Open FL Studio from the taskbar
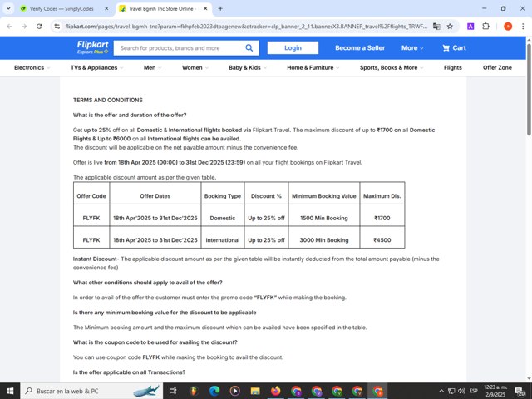Viewport: 532px width, 399px height. (x=194, y=391)
